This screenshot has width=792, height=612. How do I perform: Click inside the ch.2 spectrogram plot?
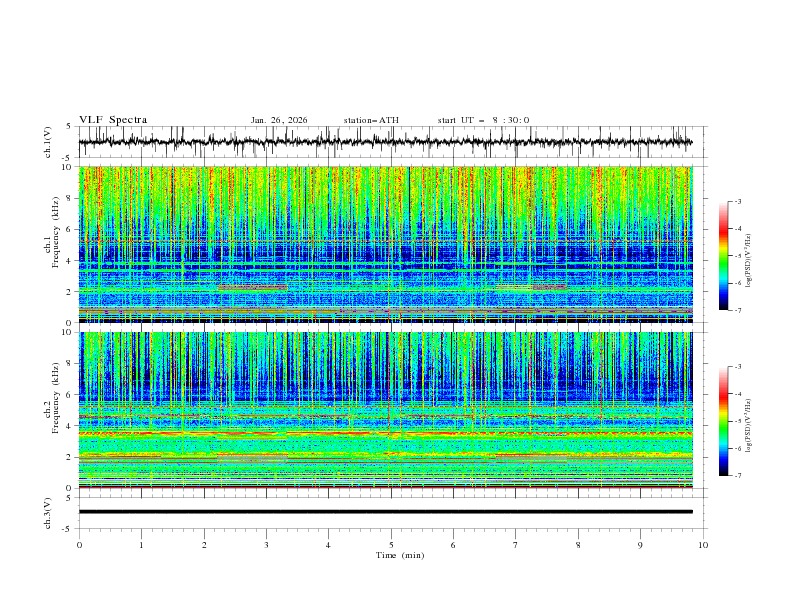pos(386,410)
